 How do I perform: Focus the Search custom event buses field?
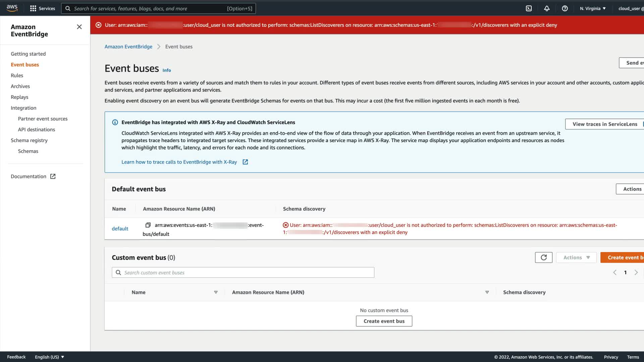[243, 273]
